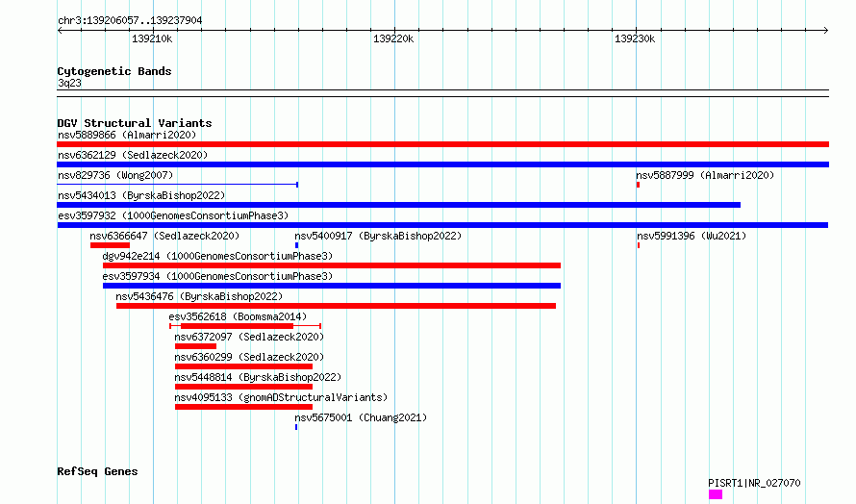This screenshot has height=504, width=856.
Task: Click the tiny red nsv5991396 marker
Action: 639,245
